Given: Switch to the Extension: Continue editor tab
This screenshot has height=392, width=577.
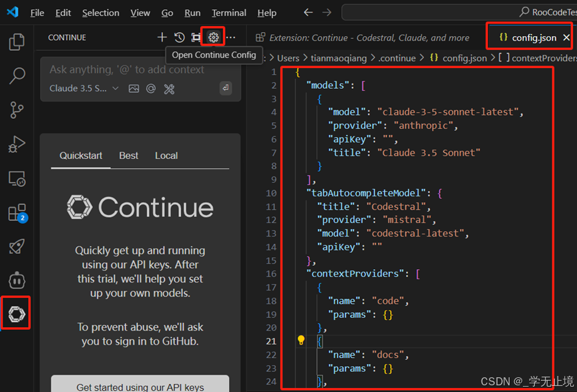Looking at the screenshot, I should (363, 37).
